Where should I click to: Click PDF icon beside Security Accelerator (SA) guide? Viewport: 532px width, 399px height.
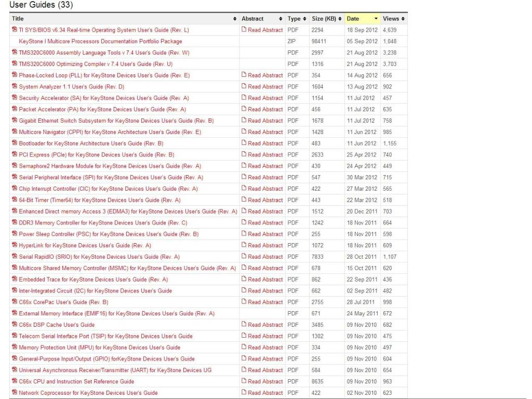[14, 97]
